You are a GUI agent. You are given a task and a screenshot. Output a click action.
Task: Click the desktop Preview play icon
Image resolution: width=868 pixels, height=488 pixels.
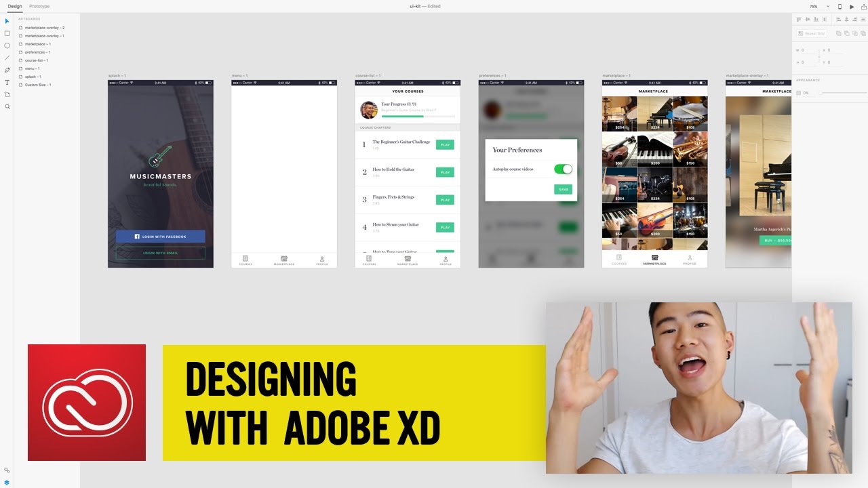tap(852, 6)
